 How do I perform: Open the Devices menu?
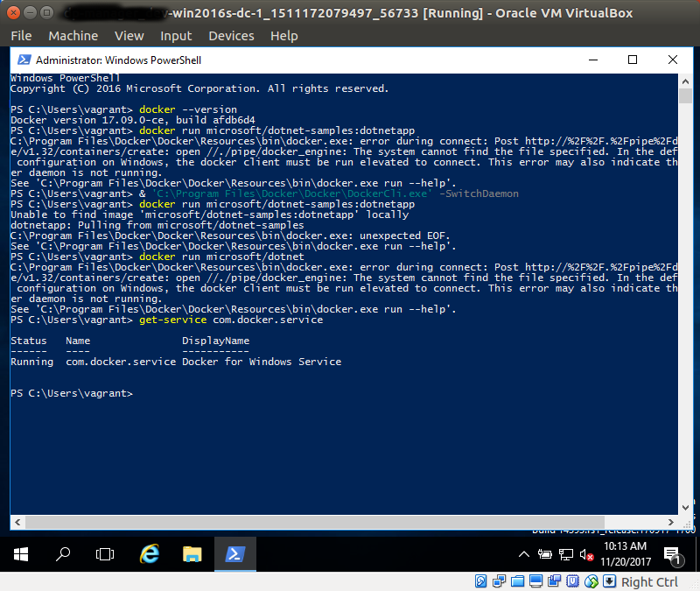231,35
